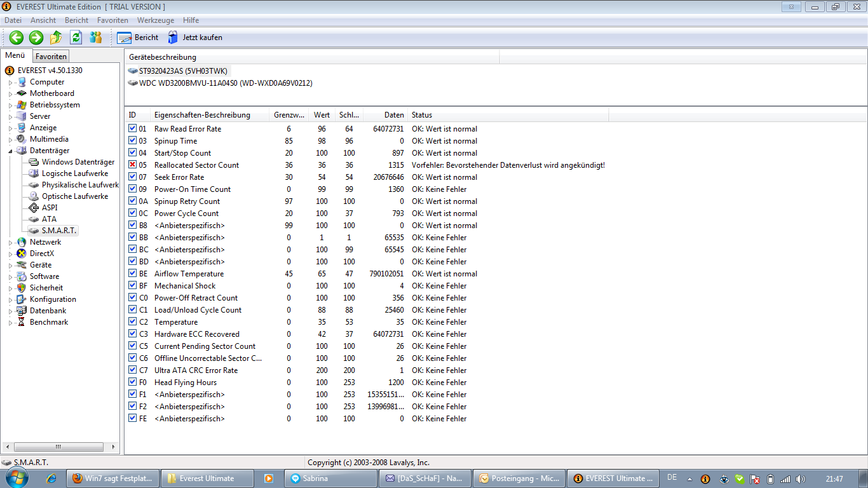
Task: Open Internet Explorer from the taskbar
Action: pos(51,478)
